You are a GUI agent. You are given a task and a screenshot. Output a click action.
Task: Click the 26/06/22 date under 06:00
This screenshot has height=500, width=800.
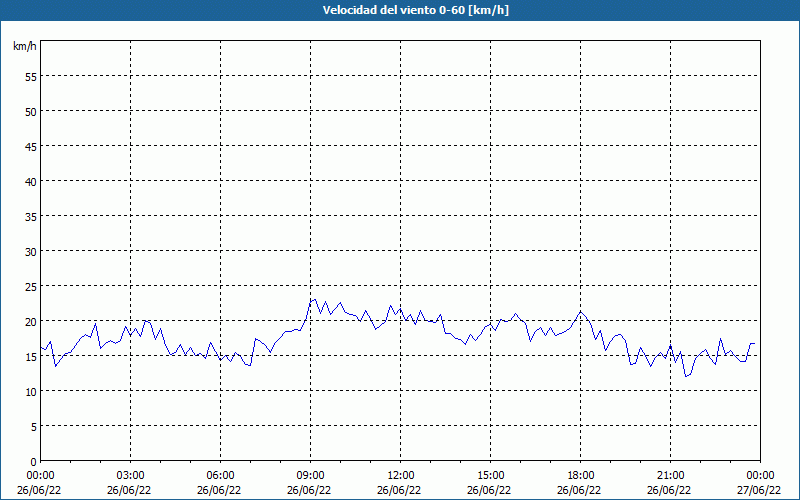(219, 490)
